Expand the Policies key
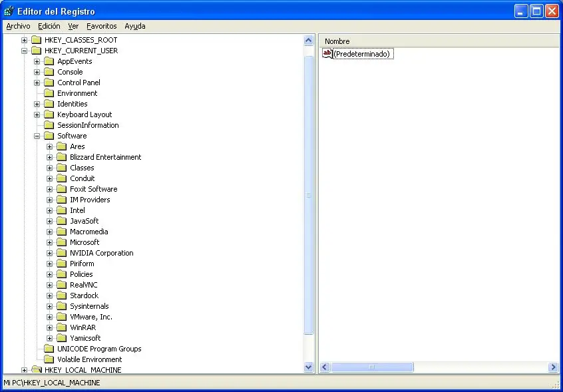 pyautogui.click(x=49, y=275)
